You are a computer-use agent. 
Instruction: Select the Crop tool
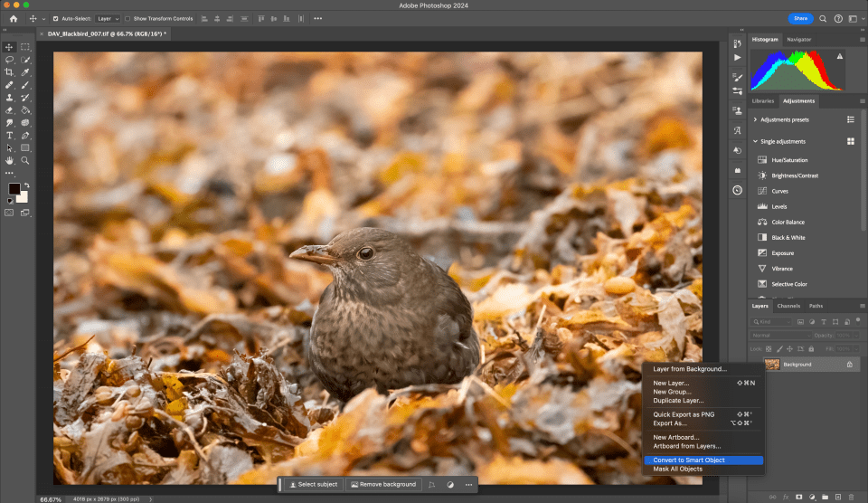(9, 72)
